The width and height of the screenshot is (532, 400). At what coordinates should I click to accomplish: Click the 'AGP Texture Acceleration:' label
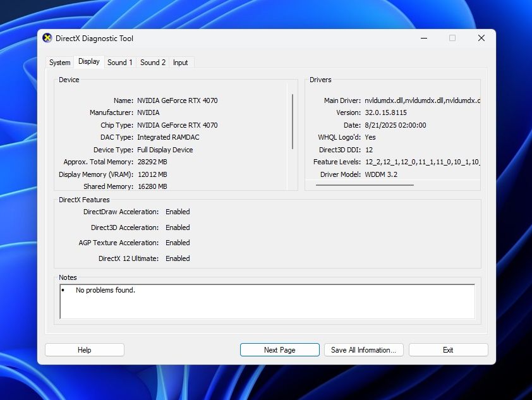(x=119, y=243)
